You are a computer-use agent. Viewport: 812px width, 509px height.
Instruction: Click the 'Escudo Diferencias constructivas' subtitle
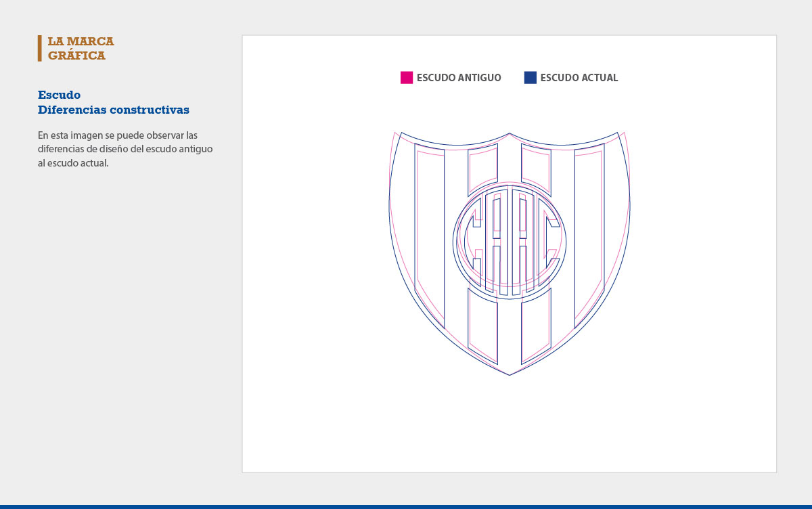coord(114,102)
